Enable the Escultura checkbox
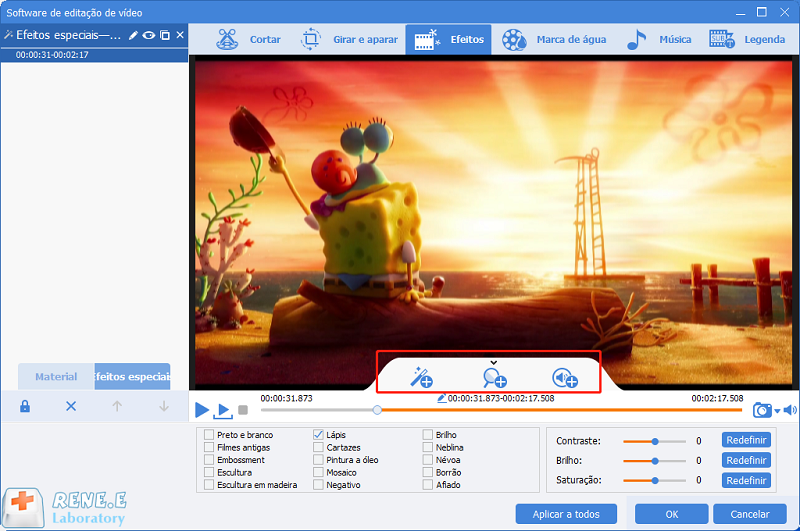Image resolution: width=800 pixels, height=531 pixels. coord(209,472)
